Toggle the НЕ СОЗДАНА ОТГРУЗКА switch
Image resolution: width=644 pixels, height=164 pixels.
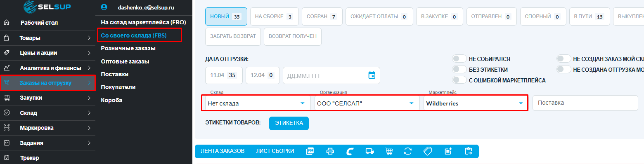point(564,69)
